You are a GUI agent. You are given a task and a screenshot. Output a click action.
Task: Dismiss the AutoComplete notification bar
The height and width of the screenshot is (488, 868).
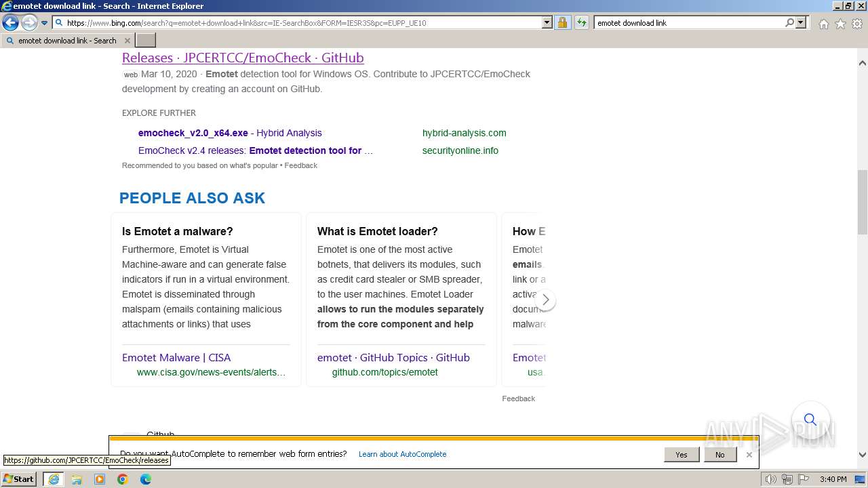[749, 455]
